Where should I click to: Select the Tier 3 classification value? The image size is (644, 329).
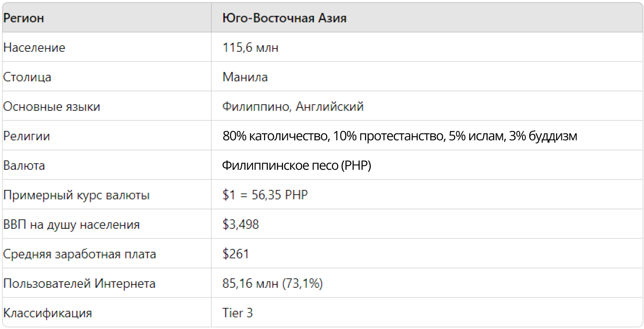[238, 313]
